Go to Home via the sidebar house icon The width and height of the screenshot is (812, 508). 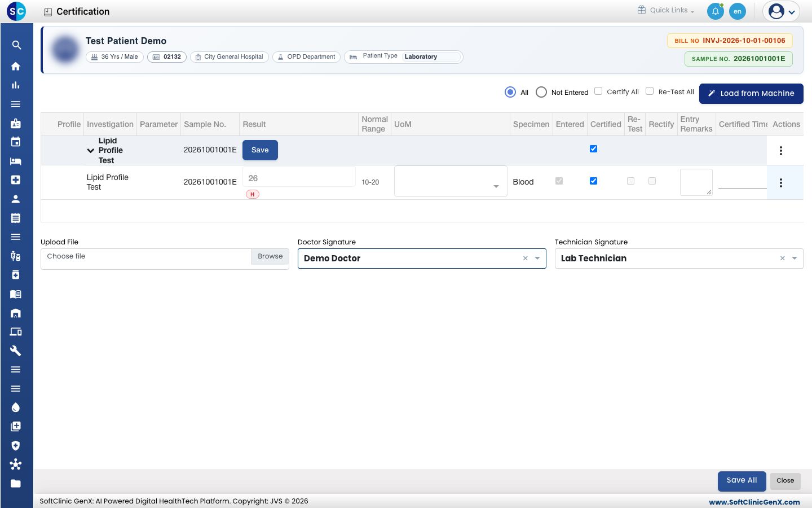[x=16, y=66]
